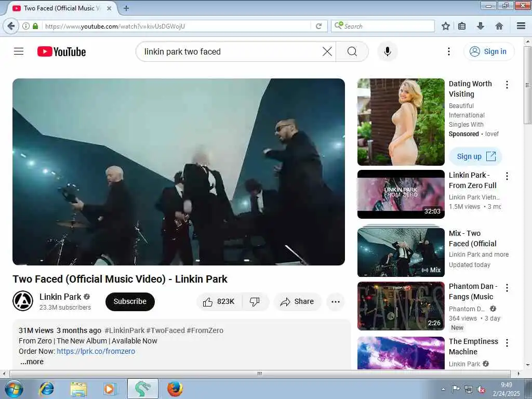Image resolution: width=532 pixels, height=399 pixels.
Task: Open options for Dating Worth Visiting ad
Action: (507, 85)
